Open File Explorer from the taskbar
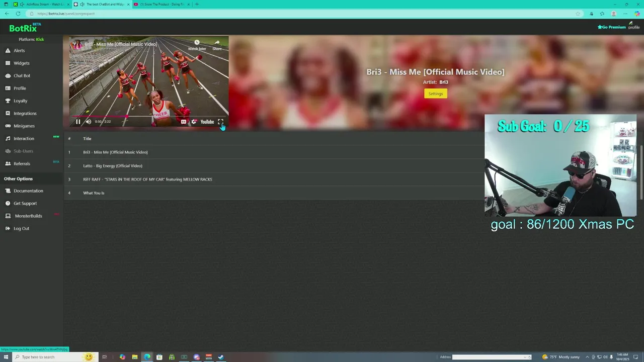644x362 pixels. (x=135, y=357)
